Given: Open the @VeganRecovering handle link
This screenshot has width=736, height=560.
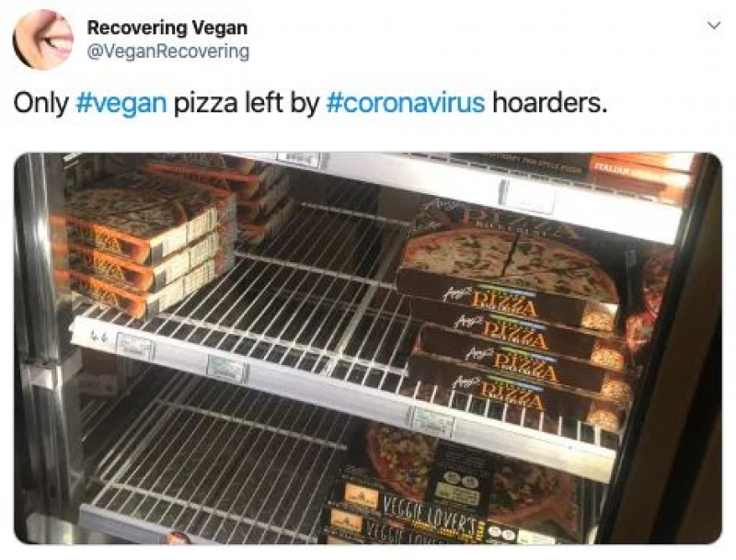Looking at the screenshot, I should 168,51.
